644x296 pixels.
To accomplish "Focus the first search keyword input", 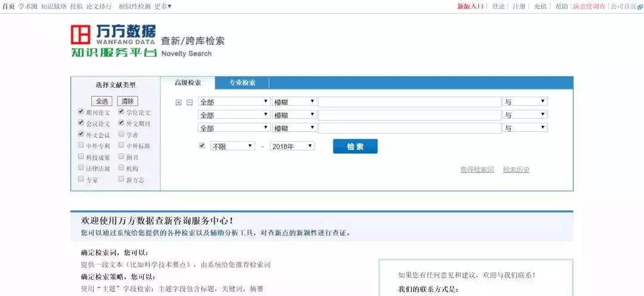I will point(410,101).
